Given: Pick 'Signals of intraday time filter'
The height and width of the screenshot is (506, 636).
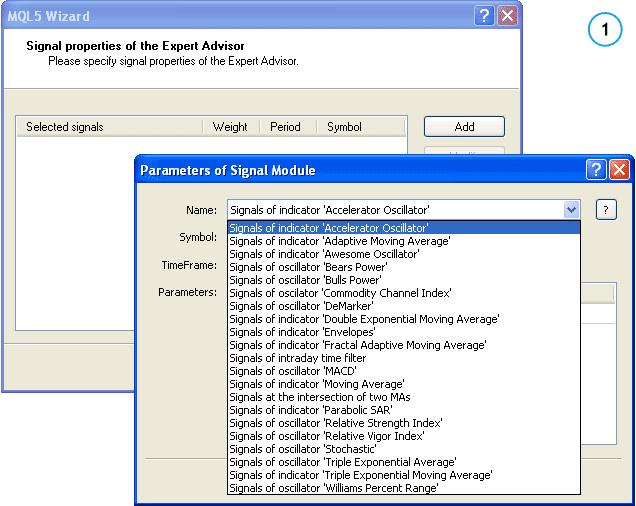Looking at the screenshot, I should [x=404, y=357].
